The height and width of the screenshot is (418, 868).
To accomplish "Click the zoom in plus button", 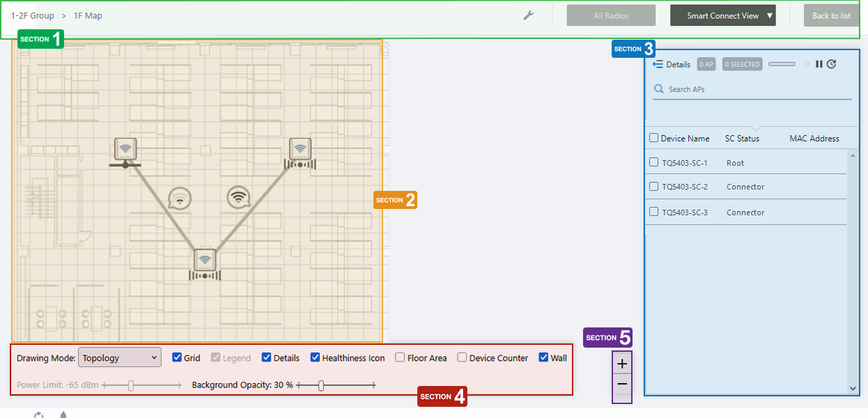I will point(622,364).
